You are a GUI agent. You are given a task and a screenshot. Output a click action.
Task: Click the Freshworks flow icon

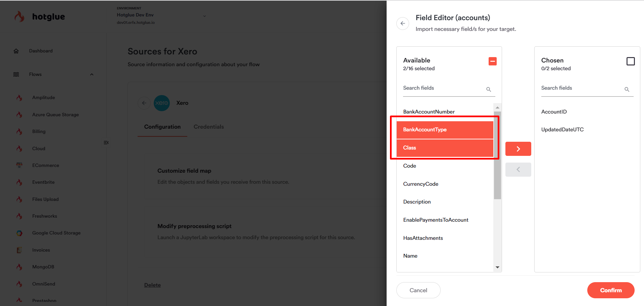pos(19,216)
